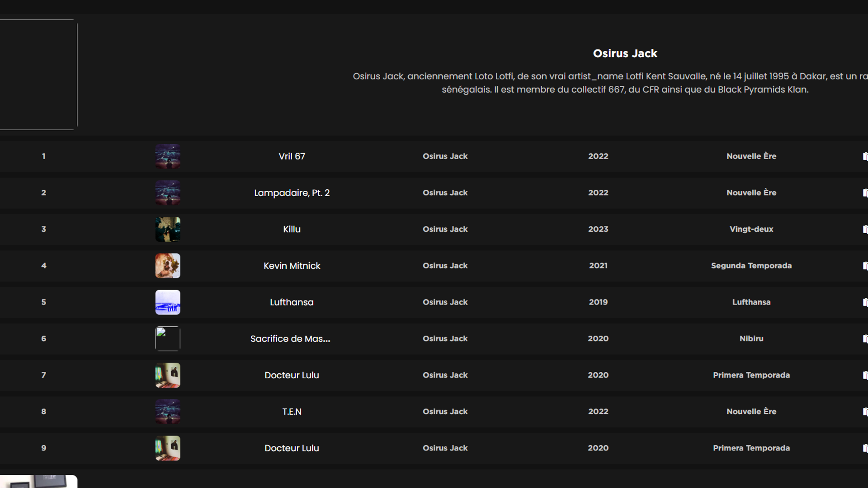Viewport: 868px width, 488px height.
Task: Click the clipboard icon on the Lufthansa row
Action: point(865,302)
